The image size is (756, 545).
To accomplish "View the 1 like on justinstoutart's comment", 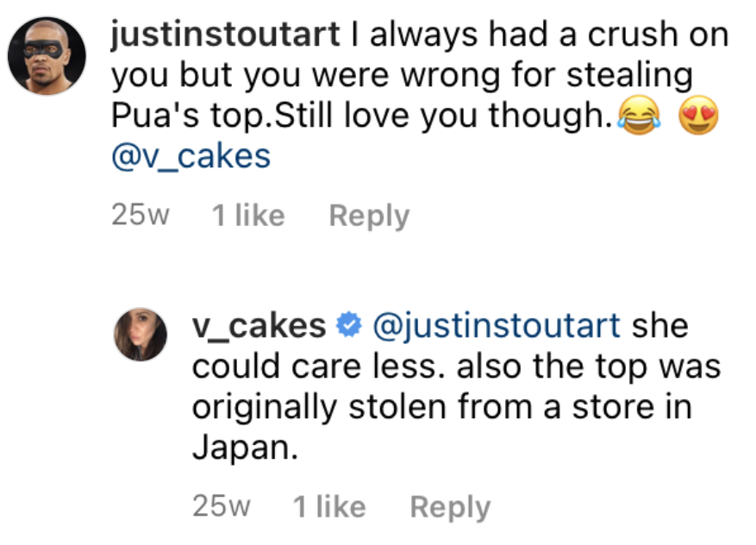I will coord(248,215).
